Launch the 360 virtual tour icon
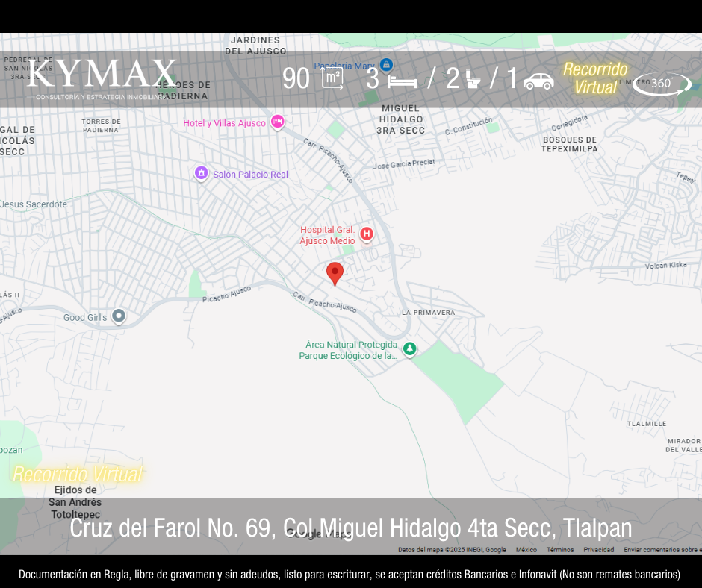The image size is (702, 588). (x=662, y=84)
